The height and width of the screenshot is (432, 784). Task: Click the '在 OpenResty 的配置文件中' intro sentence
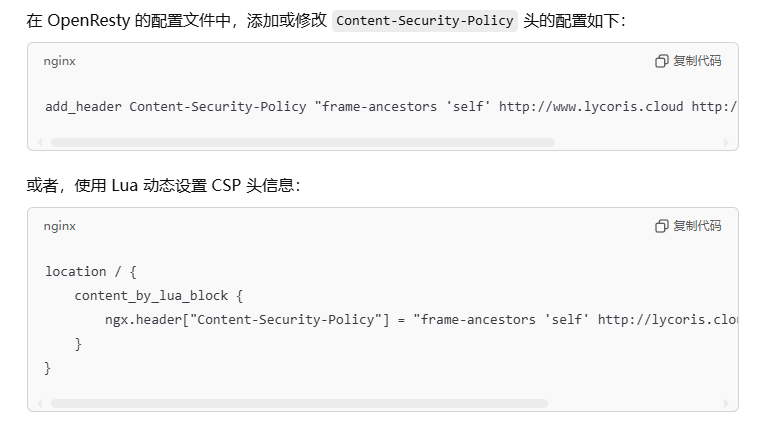point(326,20)
